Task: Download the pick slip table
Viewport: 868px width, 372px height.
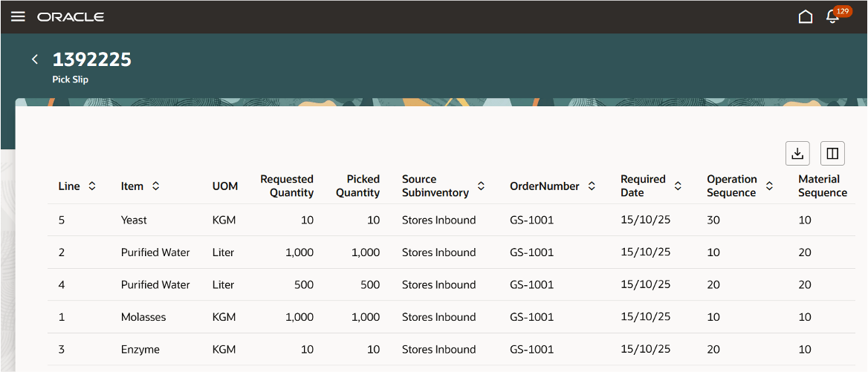Action: click(797, 154)
